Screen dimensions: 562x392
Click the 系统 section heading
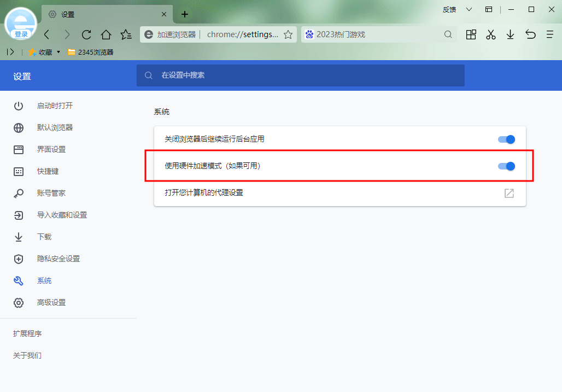click(162, 112)
